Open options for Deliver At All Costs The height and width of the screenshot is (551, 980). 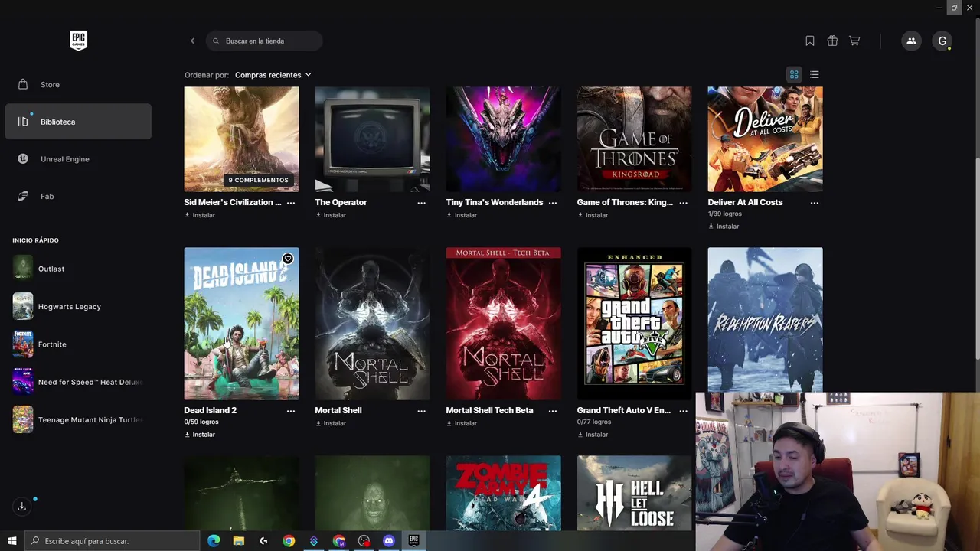815,203
